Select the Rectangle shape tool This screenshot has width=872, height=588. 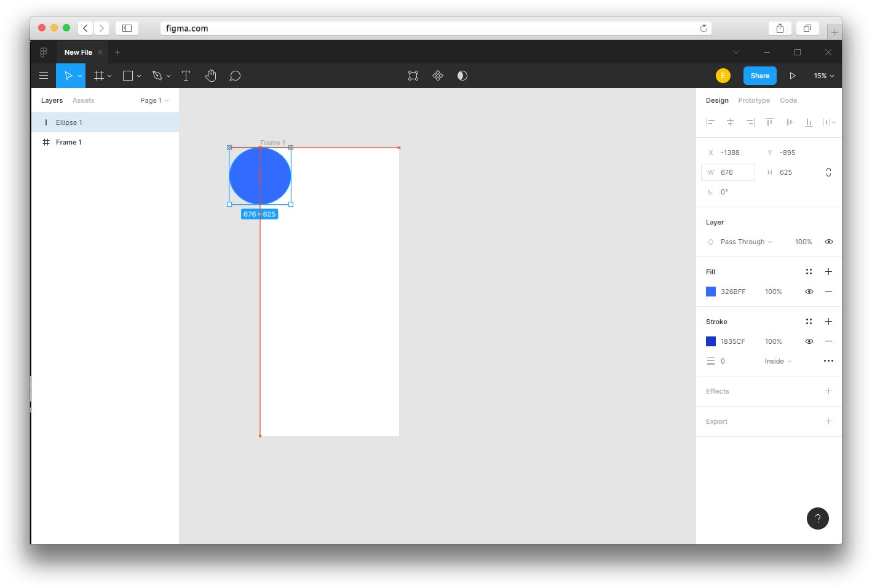[128, 76]
